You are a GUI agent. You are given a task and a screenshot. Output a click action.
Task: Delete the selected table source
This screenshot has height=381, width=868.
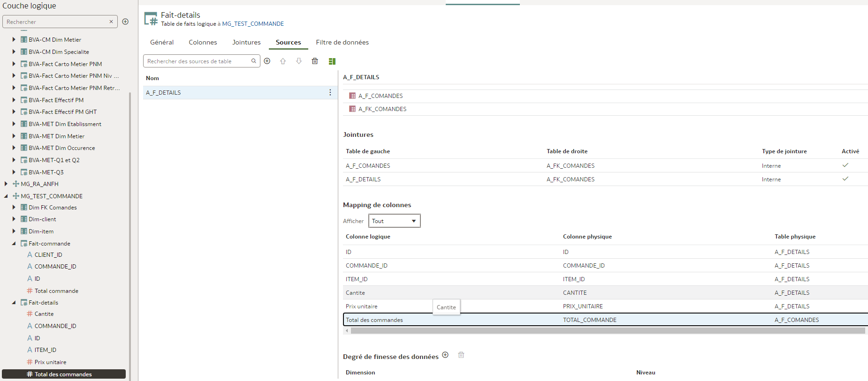coord(315,61)
